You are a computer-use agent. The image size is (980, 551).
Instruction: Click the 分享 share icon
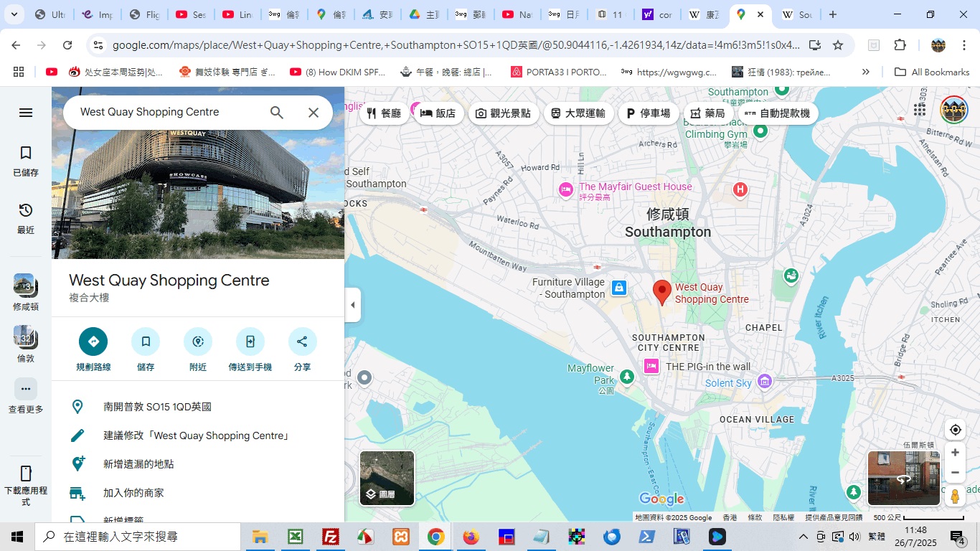click(x=302, y=342)
